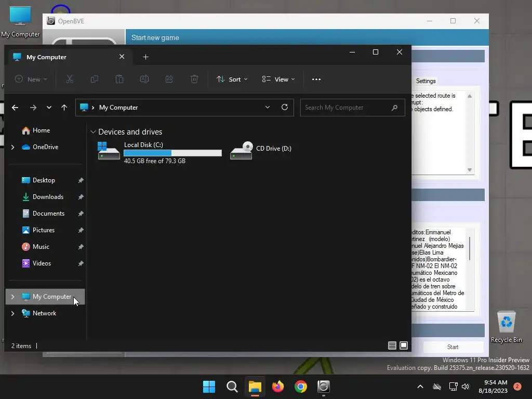Open the New dropdown in toolbar
This screenshot has width=532, height=399.
tap(31, 79)
